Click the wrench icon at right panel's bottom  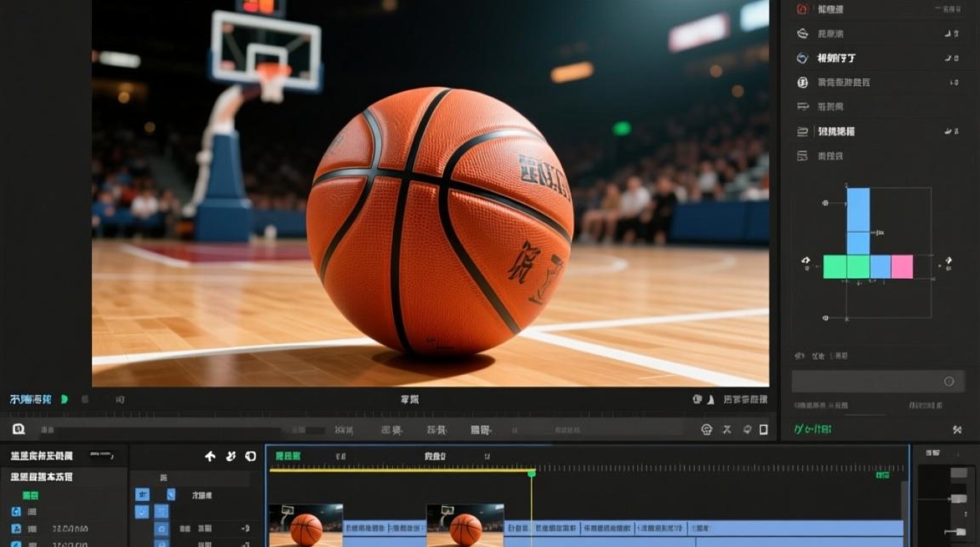coord(957,430)
